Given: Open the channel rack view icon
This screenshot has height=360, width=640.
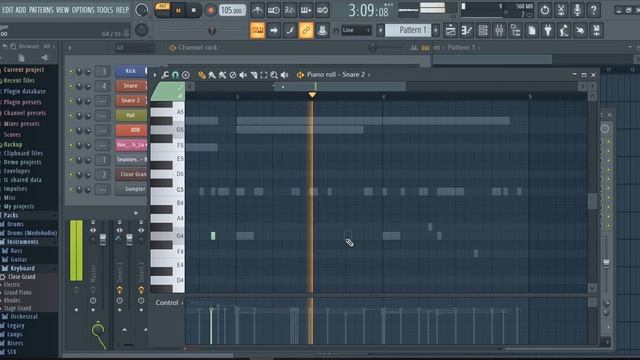Looking at the screenshot, I should [x=483, y=30].
